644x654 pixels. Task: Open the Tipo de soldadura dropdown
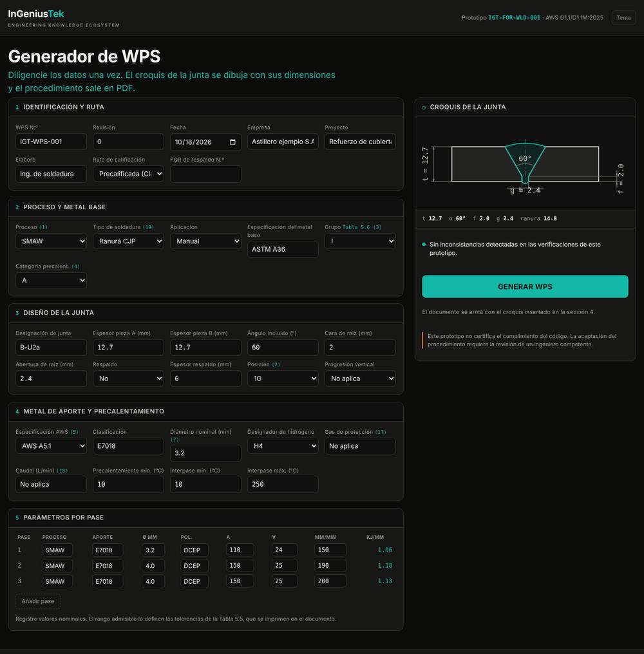128,241
